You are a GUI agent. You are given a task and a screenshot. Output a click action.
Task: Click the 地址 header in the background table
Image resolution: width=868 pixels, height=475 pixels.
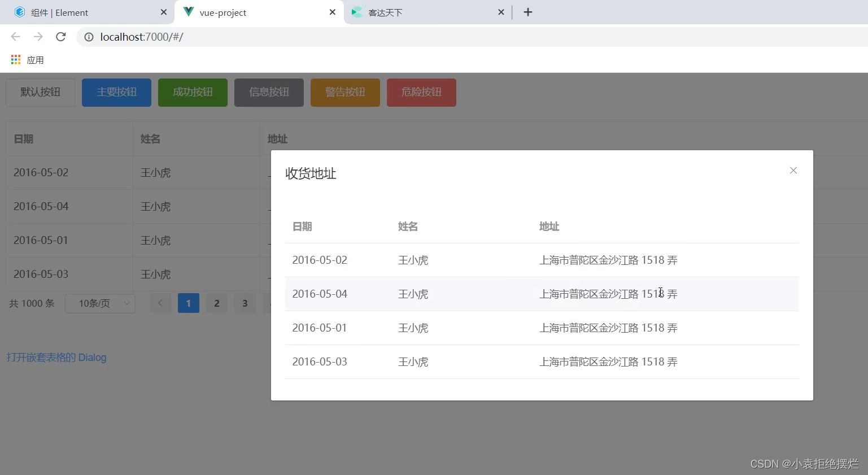pyautogui.click(x=277, y=139)
